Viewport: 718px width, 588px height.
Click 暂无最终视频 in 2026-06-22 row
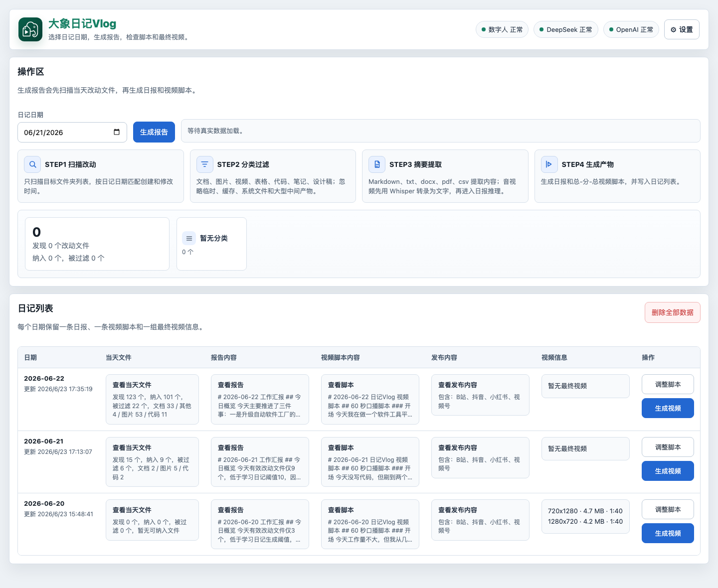(x=585, y=386)
